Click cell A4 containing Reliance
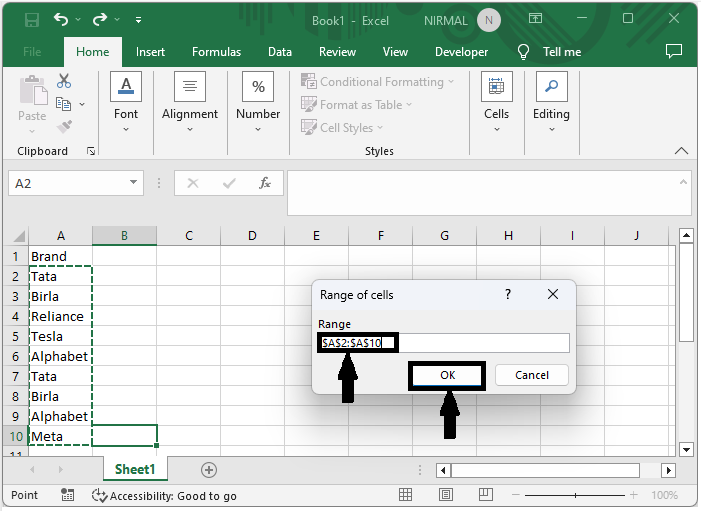This screenshot has width=701, height=511. coord(60,317)
